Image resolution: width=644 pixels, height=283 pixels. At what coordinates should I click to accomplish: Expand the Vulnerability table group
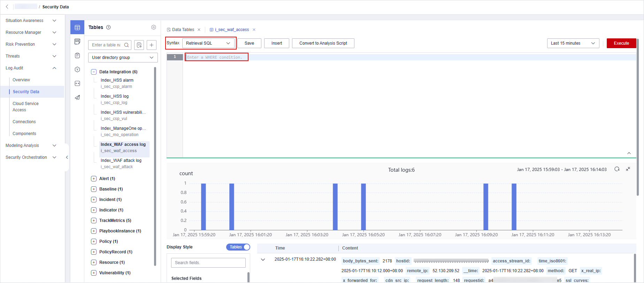pyautogui.click(x=93, y=273)
